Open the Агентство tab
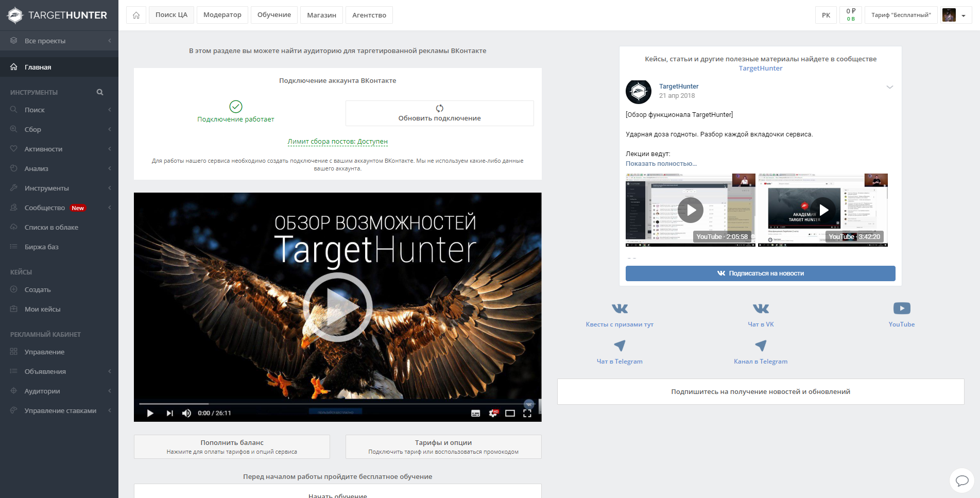The image size is (980, 498). [x=369, y=15]
